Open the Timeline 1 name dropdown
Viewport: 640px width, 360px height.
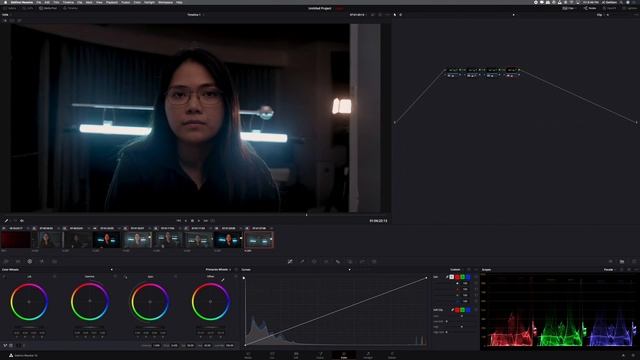[195, 15]
